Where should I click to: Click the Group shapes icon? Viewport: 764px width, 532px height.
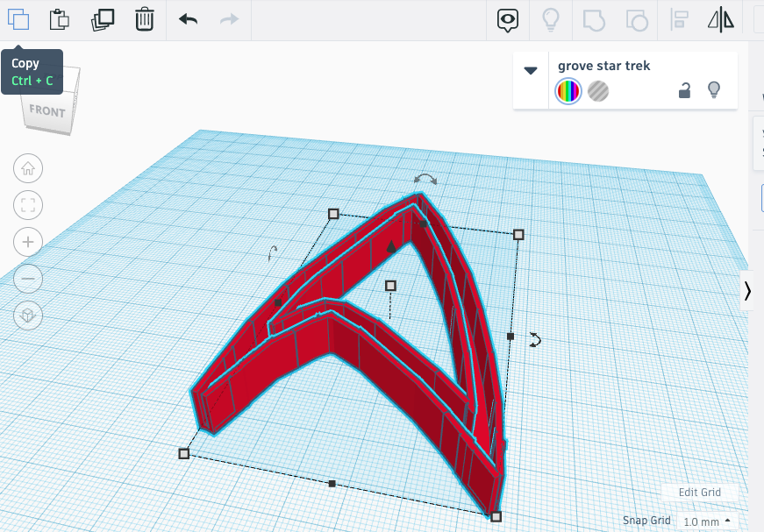coord(594,20)
